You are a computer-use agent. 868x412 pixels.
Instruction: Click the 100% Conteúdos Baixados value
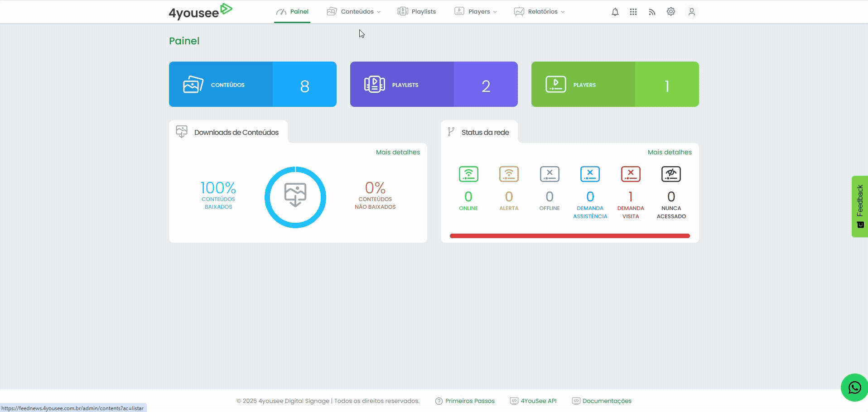coord(218,188)
